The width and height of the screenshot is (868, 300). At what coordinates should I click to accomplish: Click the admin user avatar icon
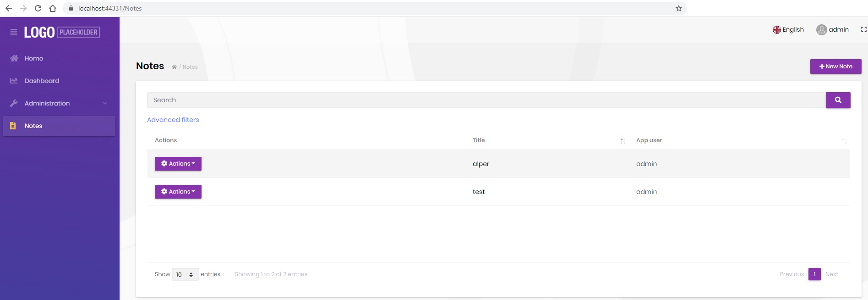pyautogui.click(x=821, y=30)
